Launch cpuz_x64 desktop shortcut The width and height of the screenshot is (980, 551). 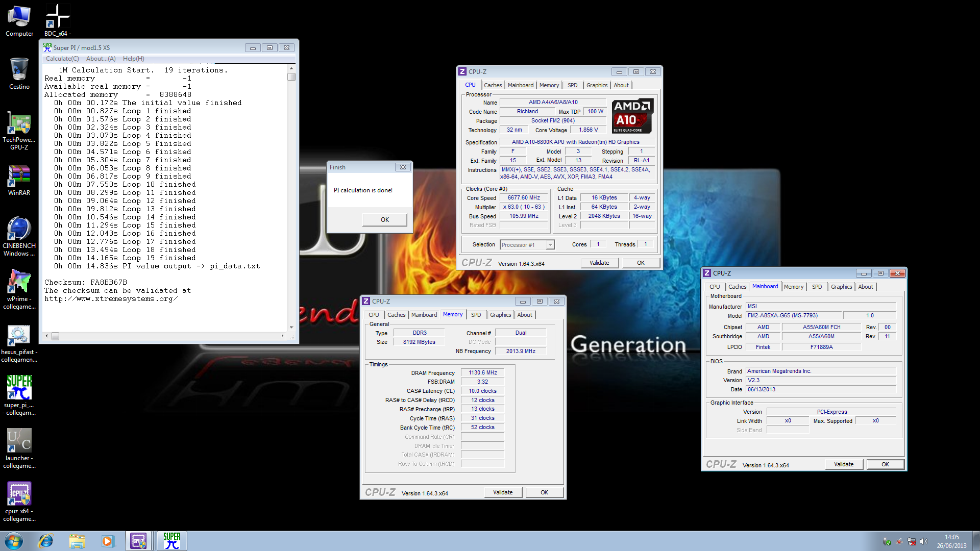click(x=19, y=502)
